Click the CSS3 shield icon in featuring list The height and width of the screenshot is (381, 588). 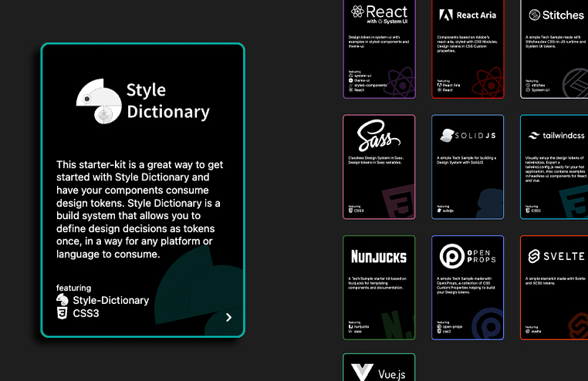tap(63, 314)
